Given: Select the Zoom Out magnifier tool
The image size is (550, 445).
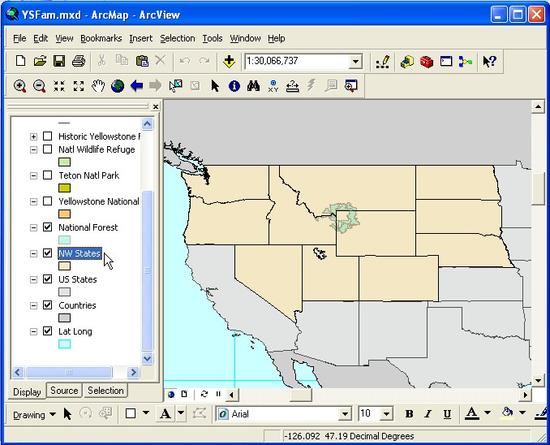Looking at the screenshot, I should coord(39,86).
